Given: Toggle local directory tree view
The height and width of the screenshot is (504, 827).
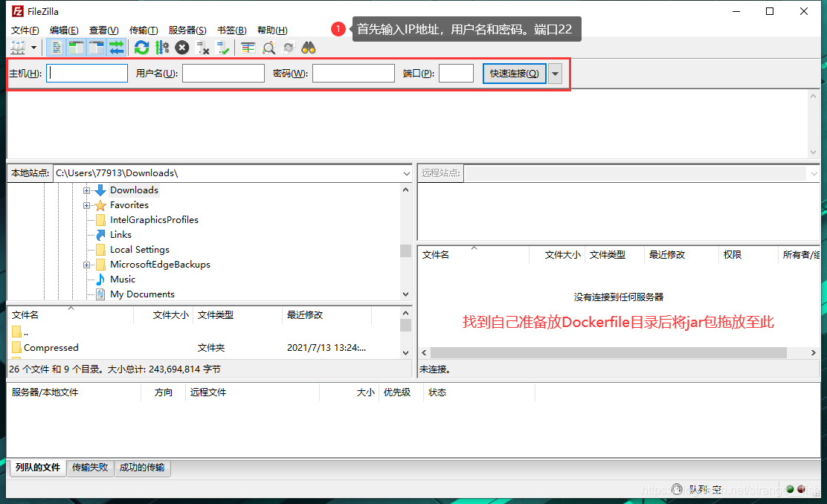Looking at the screenshot, I should point(77,48).
